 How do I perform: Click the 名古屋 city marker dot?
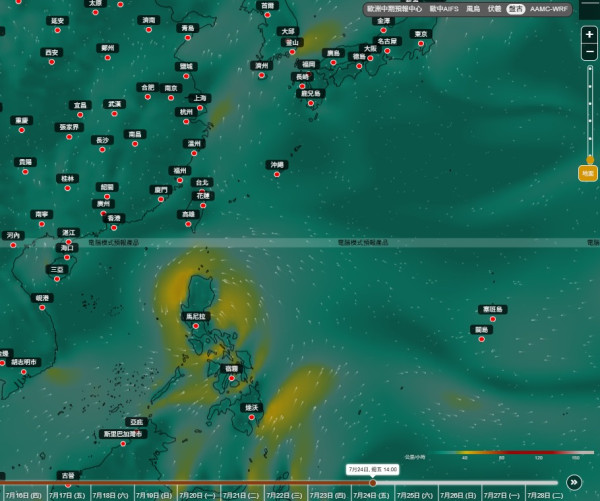click(x=387, y=51)
